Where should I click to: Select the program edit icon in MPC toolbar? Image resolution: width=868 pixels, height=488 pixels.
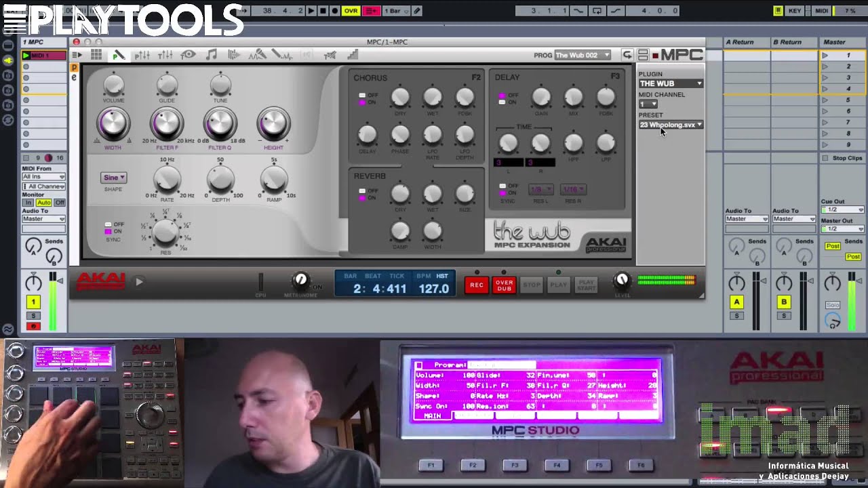pos(119,55)
